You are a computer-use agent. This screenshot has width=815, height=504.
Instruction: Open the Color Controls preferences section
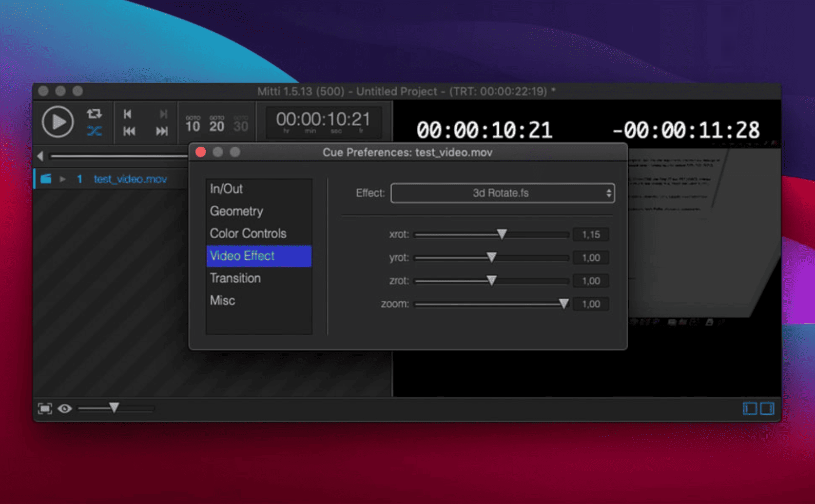tap(259, 234)
